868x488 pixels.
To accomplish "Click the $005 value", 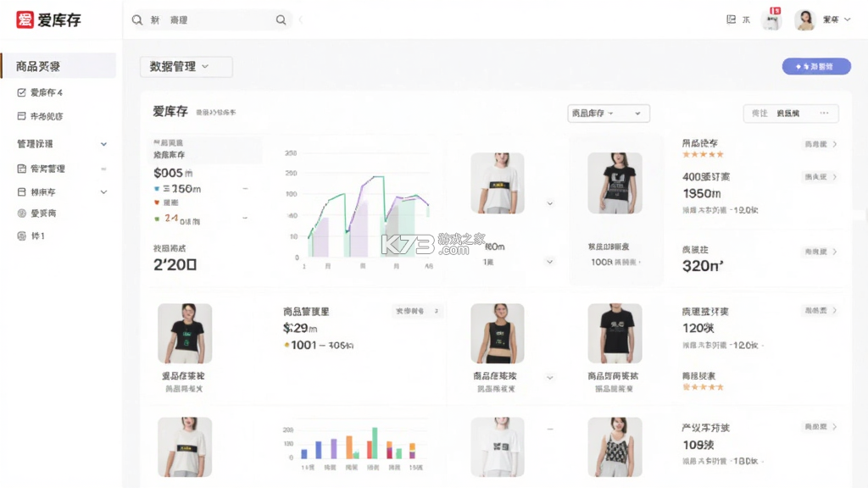I will pyautogui.click(x=169, y=173).
